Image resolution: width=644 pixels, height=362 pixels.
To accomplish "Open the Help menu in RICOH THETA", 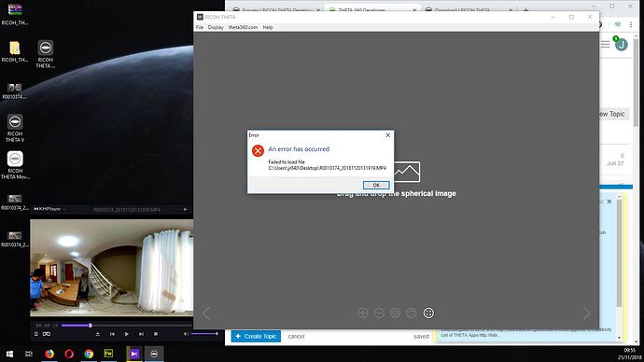I will click(x=268, y=27).
